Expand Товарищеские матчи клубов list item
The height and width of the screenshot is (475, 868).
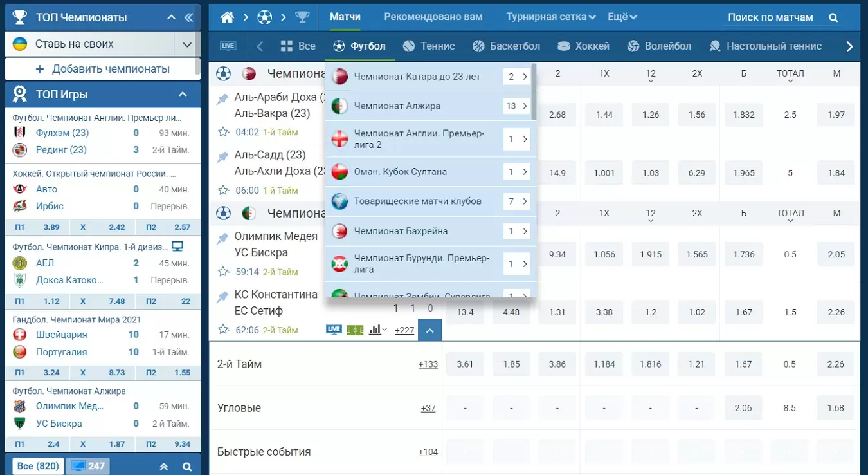516,201
